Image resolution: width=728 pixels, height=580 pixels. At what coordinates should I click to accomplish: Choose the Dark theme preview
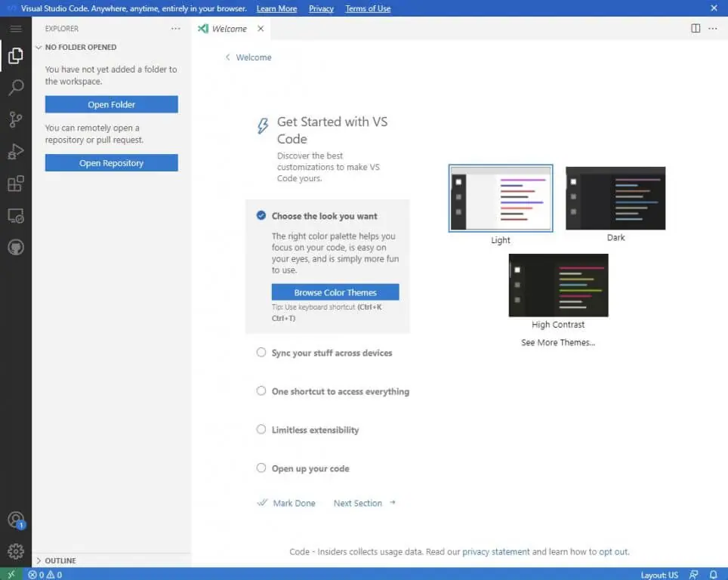(x=615, y=199)
